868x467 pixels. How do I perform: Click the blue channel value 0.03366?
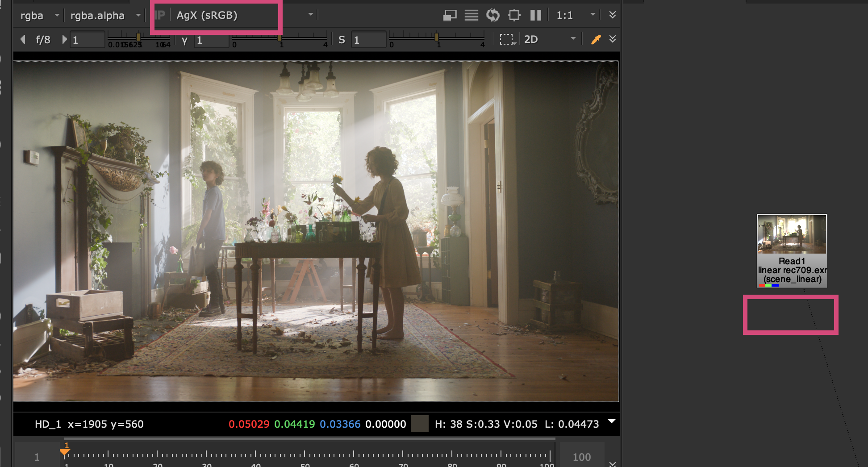point(340,424)
